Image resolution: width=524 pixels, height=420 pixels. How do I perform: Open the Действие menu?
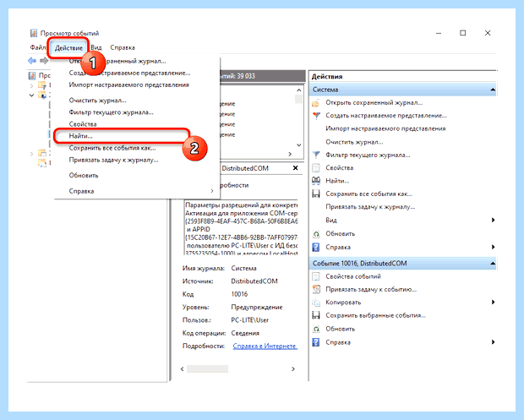(x=68, y=48)
